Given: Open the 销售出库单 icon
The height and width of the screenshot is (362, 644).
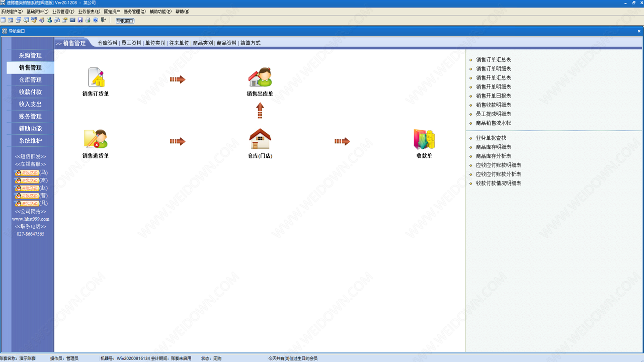Looking at the screenshot, I should (x=260, y=78).
